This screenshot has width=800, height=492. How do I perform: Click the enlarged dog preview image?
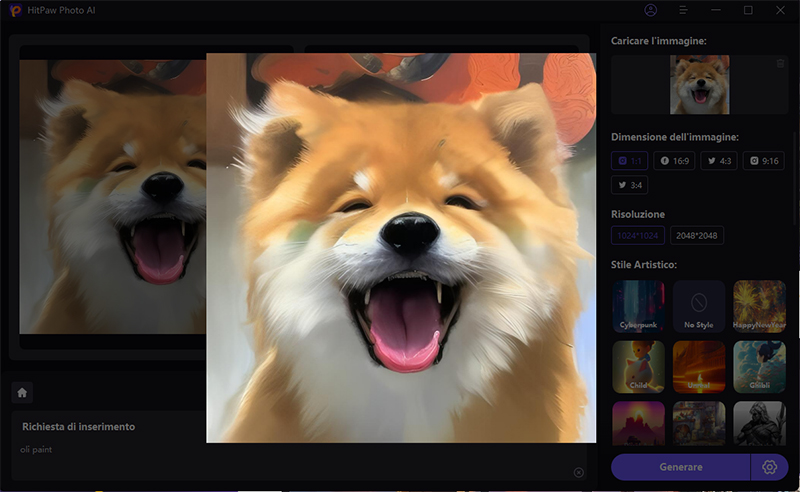401,248
